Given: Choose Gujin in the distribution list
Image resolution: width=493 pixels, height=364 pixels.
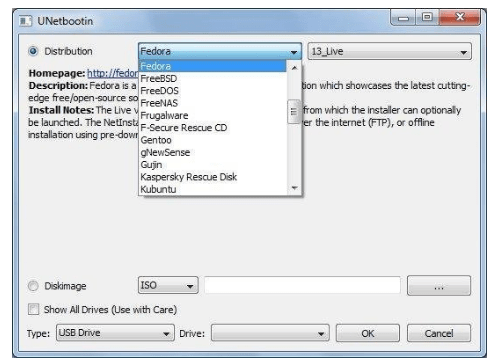Looking at the screenshot, I should [213, 165].
